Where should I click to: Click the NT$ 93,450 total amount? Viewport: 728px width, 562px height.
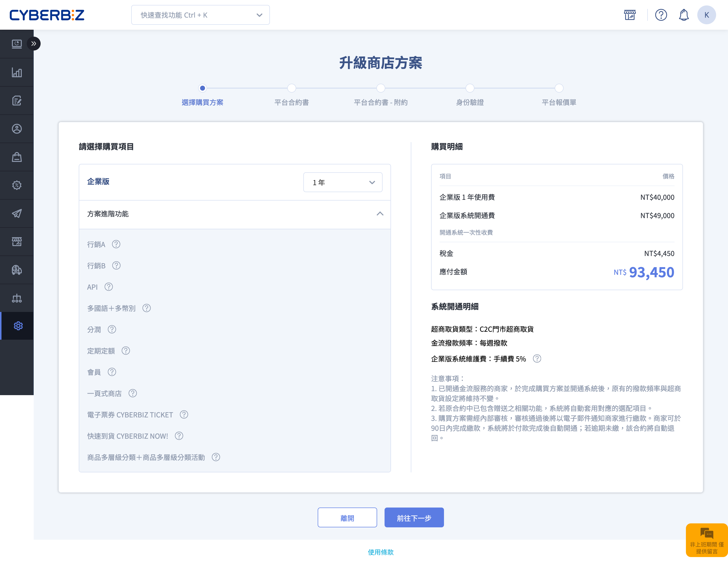(644, 272)
